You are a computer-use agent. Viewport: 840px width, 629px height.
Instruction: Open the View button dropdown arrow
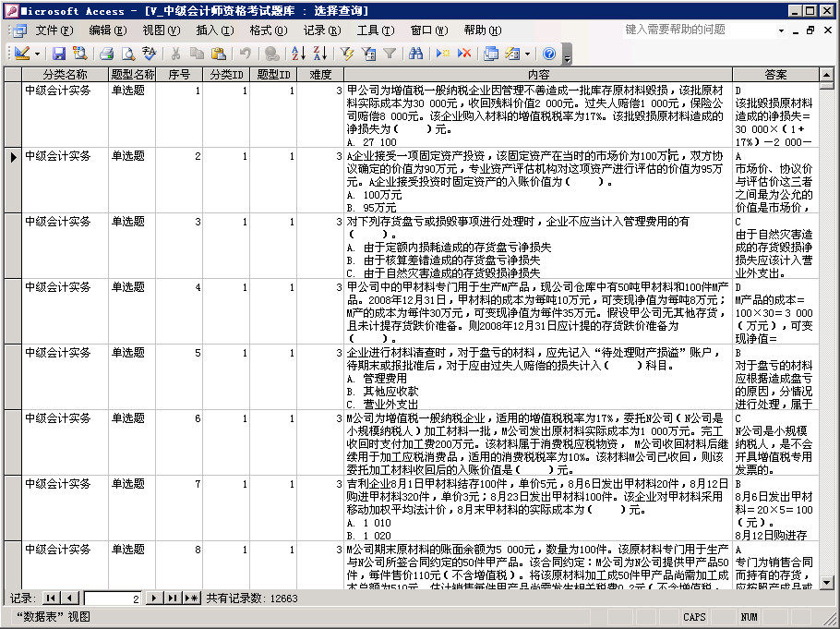click(37, 54)
